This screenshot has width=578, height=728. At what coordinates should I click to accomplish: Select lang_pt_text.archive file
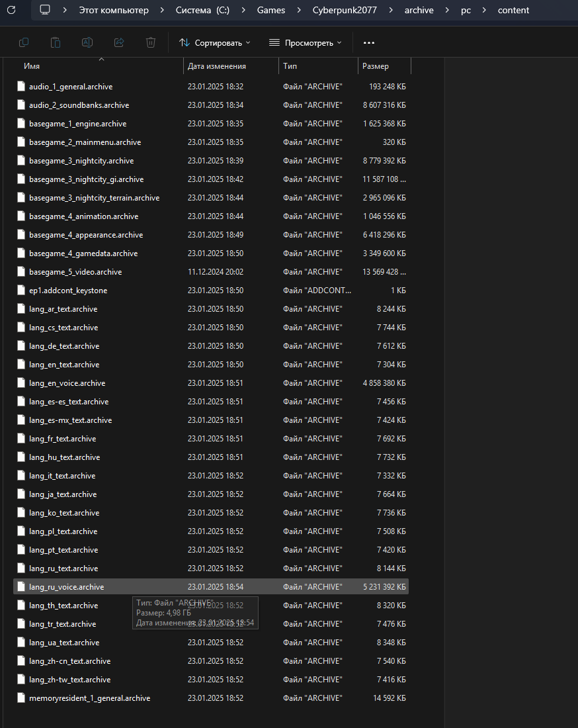point(211,550)
